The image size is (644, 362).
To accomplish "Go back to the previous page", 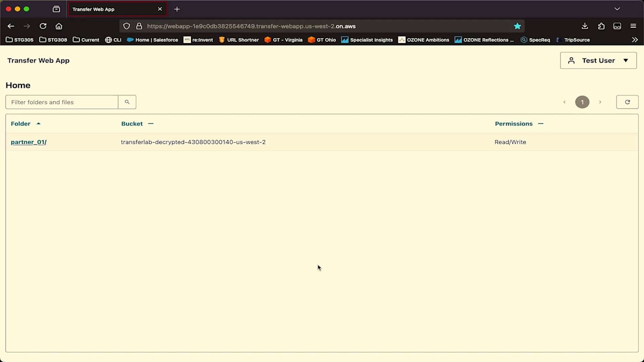I will [11, 26].
